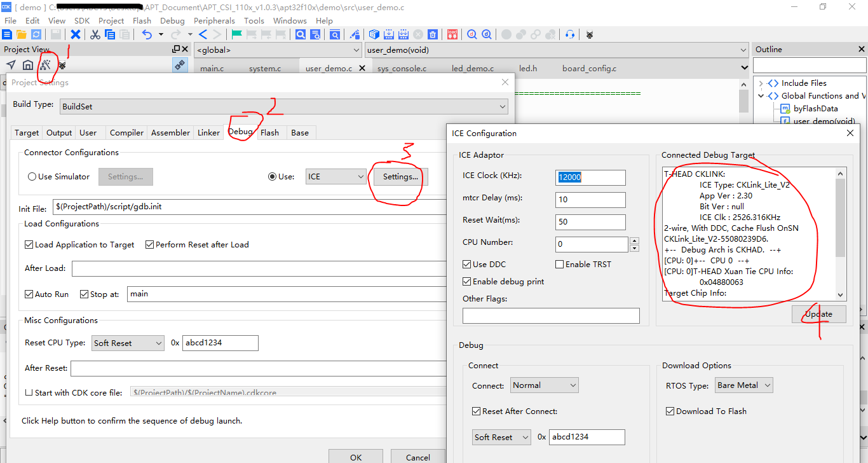Click OK in Project Settings dialog
Viewport: 868px width, 463px height.
click(356, 457)
